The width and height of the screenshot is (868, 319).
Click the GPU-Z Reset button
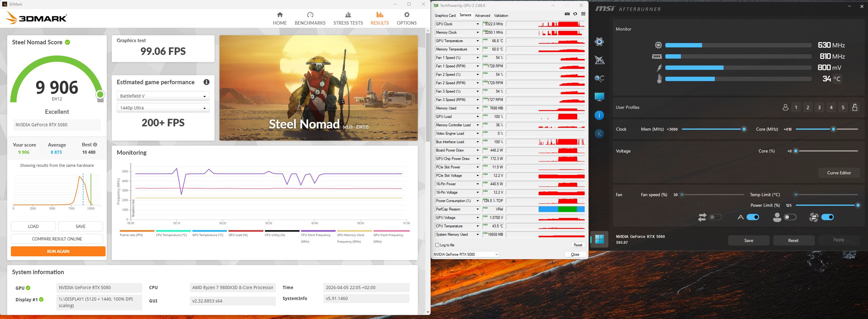[x=578, y=245]
